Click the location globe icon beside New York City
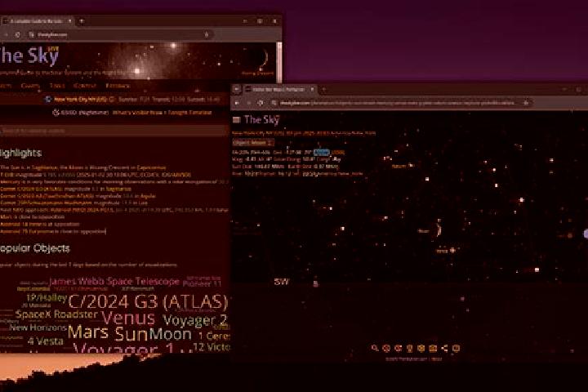 pos(48,100)
